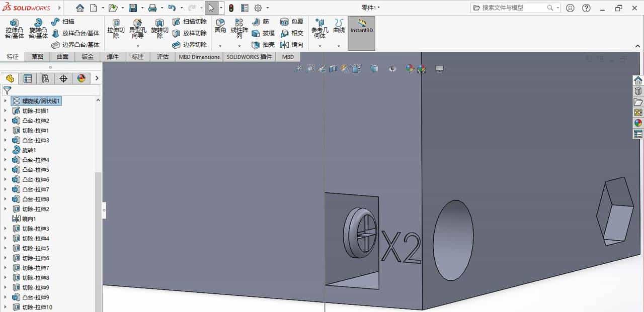This screenshot has width=644, height=312.
Task: Toggle the hide/show items eye icon
Action: coord(392,69)
